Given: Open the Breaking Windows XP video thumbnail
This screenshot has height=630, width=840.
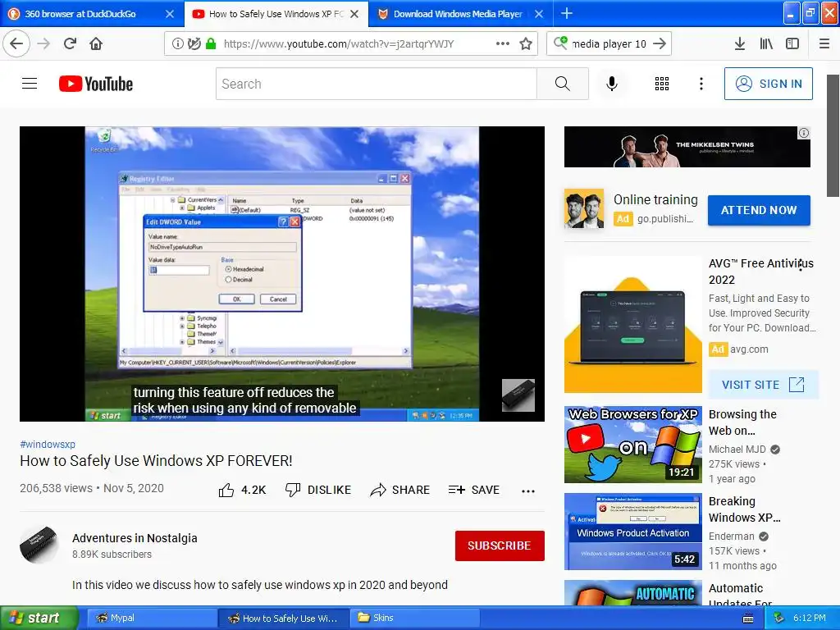Looking at the screenshot, I should tap(632, 532).
